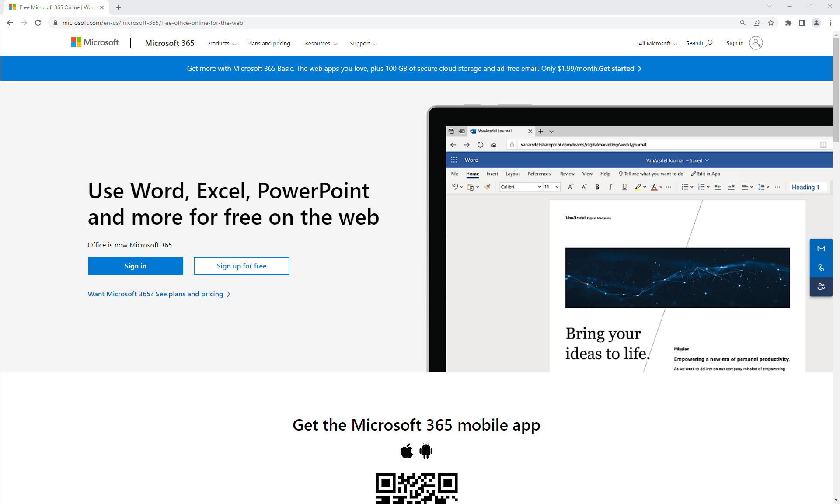Click the "Office is now Microsoft 365" text
840x504 pixels.
click(x=130, y=245)
